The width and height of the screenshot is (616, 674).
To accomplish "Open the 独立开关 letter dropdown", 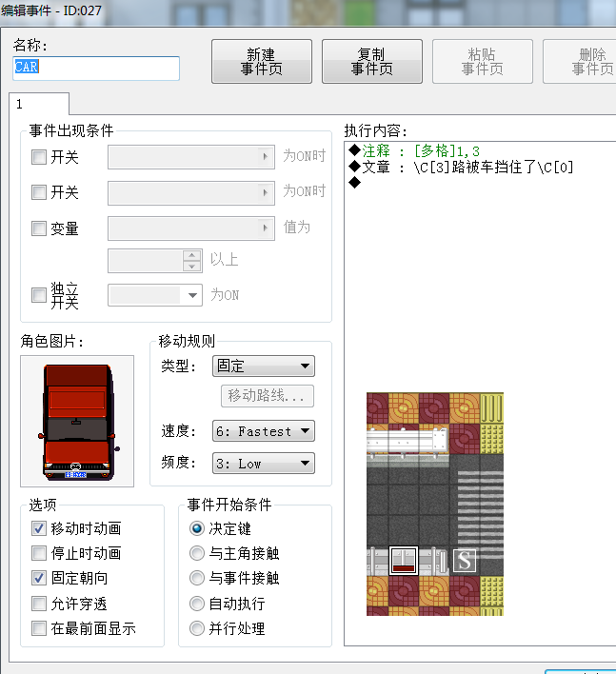I will pyautogui.click(x=155, y=295).
